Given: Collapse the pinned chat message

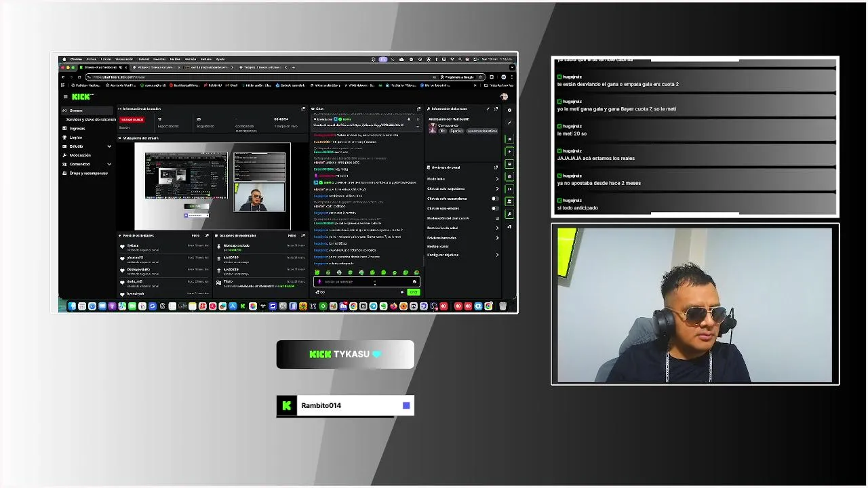Looking at the screenshot, I should [x=418, y=127].
